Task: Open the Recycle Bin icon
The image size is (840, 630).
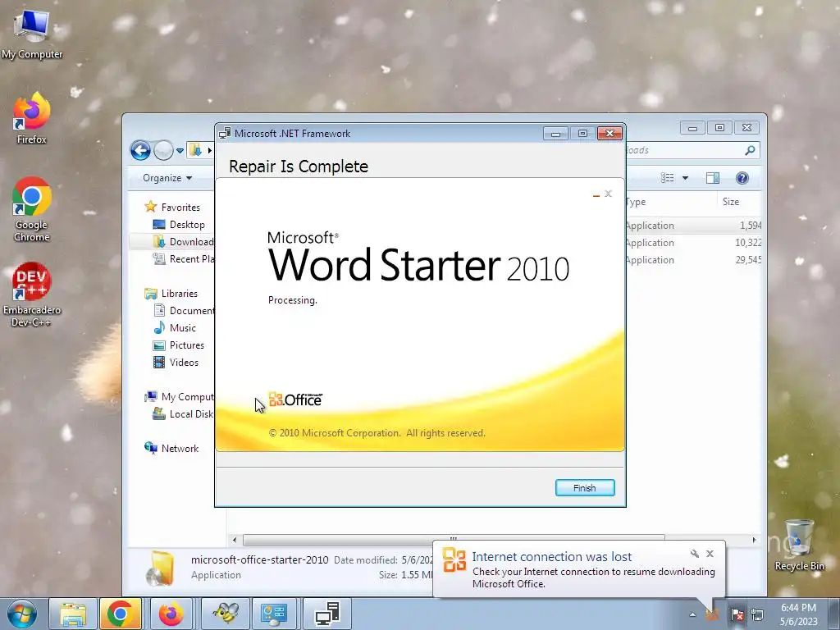Action: tap(799, 546)
